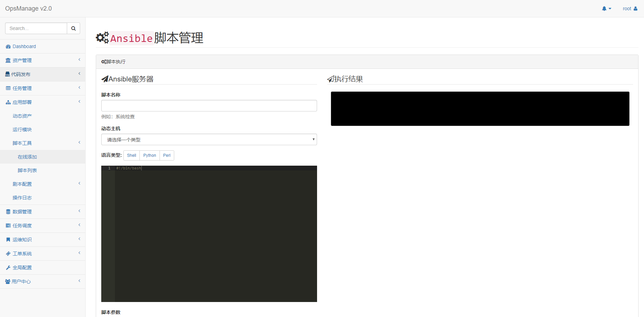The height and width of the screenshot is (317, 644).
Task: Click the root user profile icon
Action: click(x=636, y=8)
